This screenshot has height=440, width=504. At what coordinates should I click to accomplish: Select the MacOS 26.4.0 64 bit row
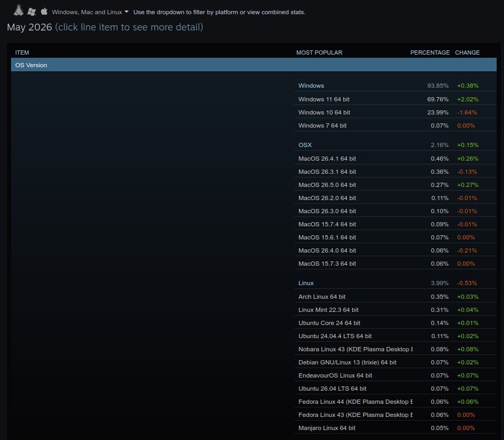coord(395,250)
